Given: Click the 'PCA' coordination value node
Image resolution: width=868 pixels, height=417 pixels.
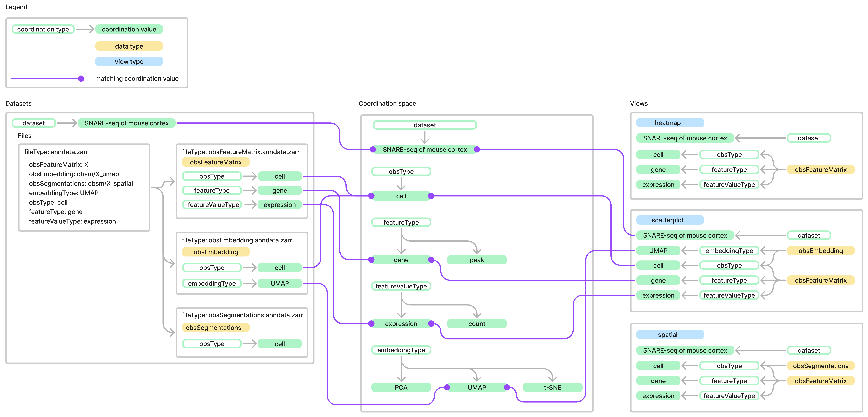Looking at the screenshot, I should click(401, 387).
